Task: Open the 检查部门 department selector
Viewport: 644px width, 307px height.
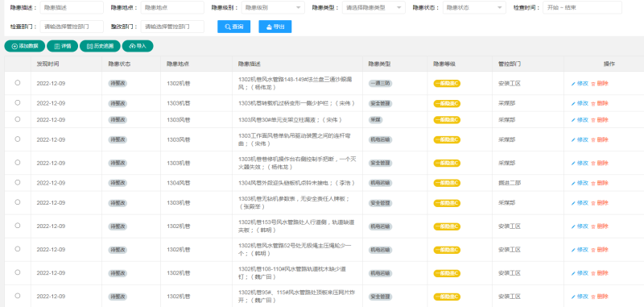Action: coord(72,27)
